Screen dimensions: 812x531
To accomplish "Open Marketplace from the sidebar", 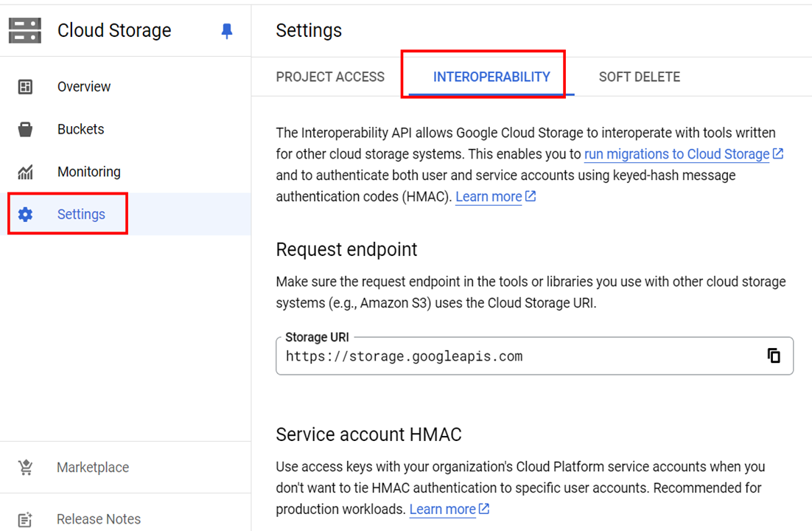I will pos(92,468).
